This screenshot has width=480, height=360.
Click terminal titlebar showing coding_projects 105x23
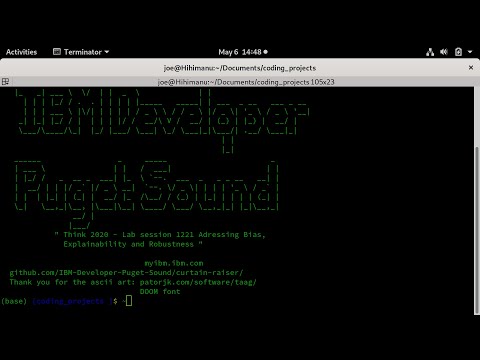click(x=246, y=82)
